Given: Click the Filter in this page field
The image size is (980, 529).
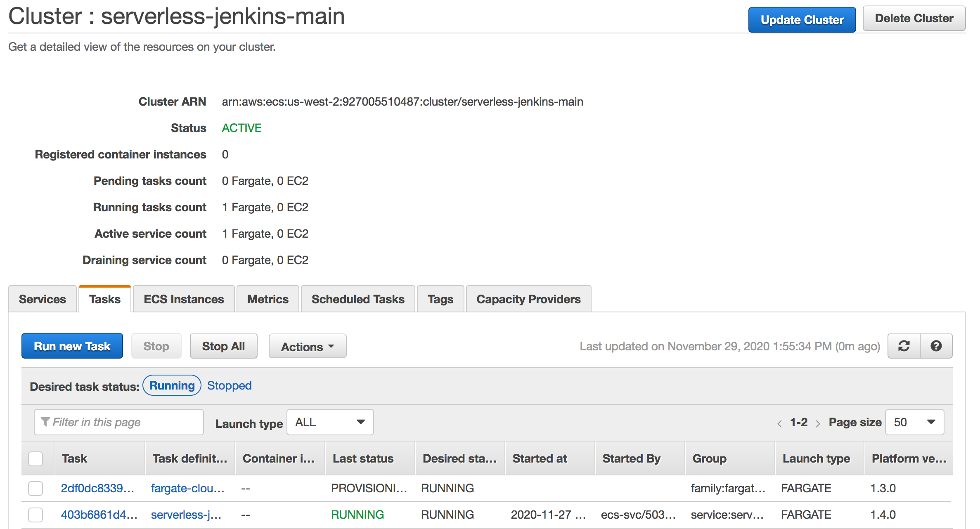Looking at the screenshot, I should [x=119, y=422].
